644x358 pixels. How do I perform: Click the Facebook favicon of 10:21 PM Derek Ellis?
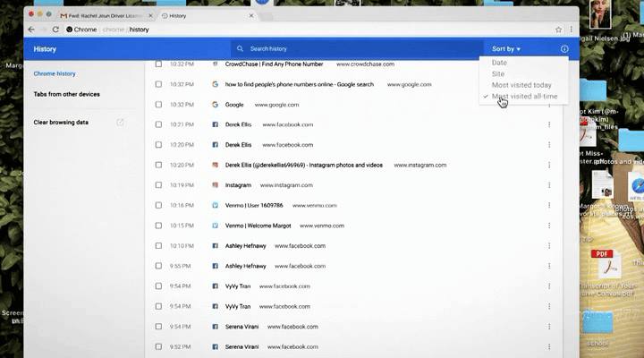(215, 124)
